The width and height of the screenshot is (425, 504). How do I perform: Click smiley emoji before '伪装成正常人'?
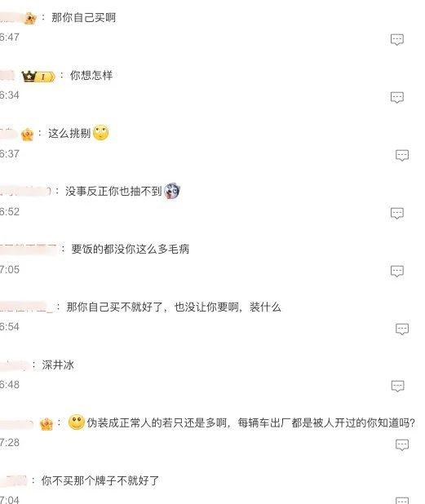[x=77, y=422]
